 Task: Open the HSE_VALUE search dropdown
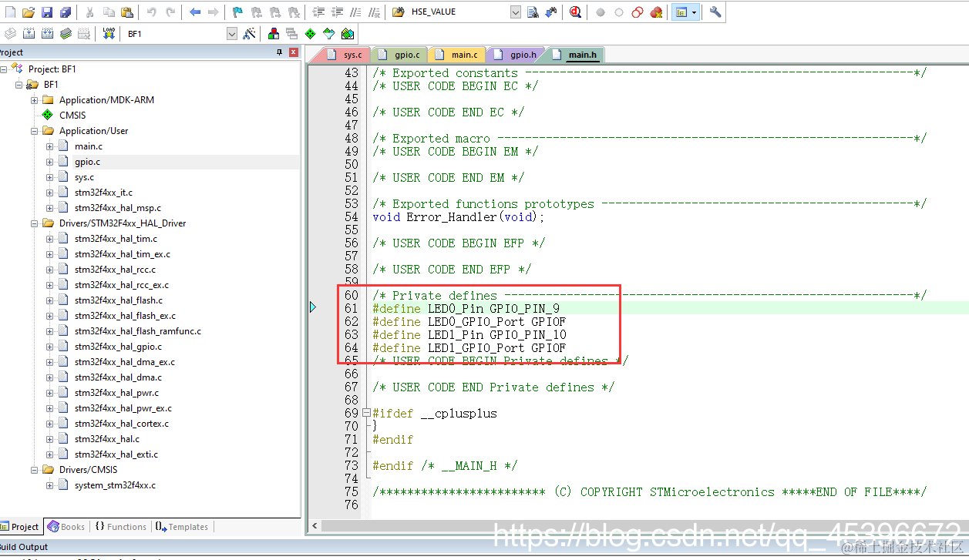(x=516, y=12)
